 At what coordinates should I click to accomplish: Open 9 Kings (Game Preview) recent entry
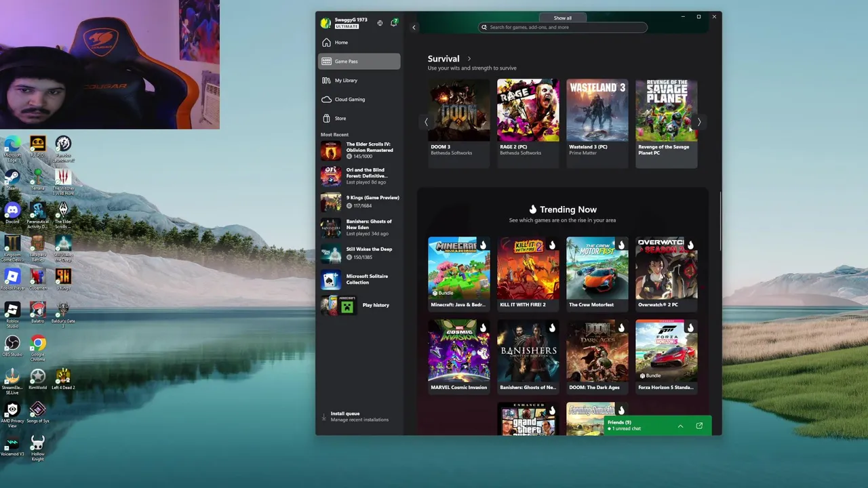coord(359,202)
